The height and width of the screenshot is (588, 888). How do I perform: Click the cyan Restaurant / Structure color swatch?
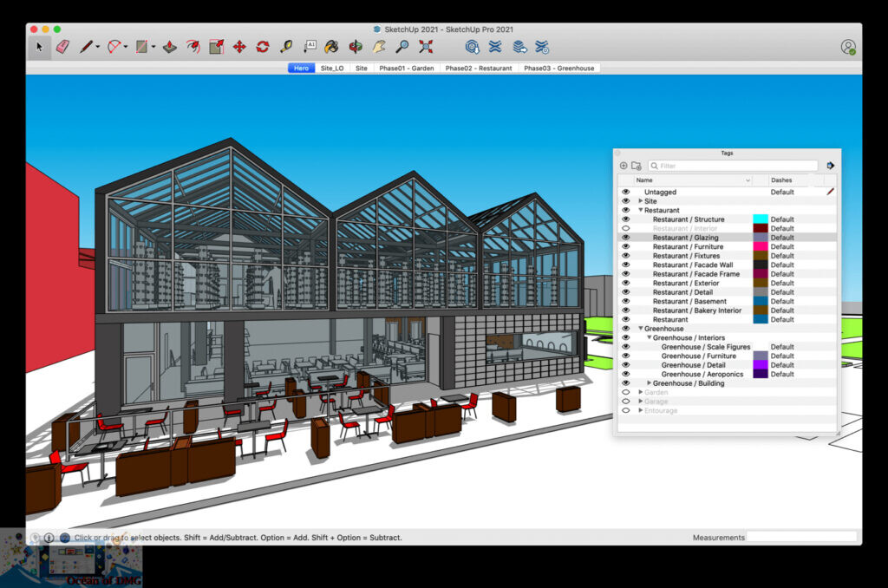[x=760, y=219]
